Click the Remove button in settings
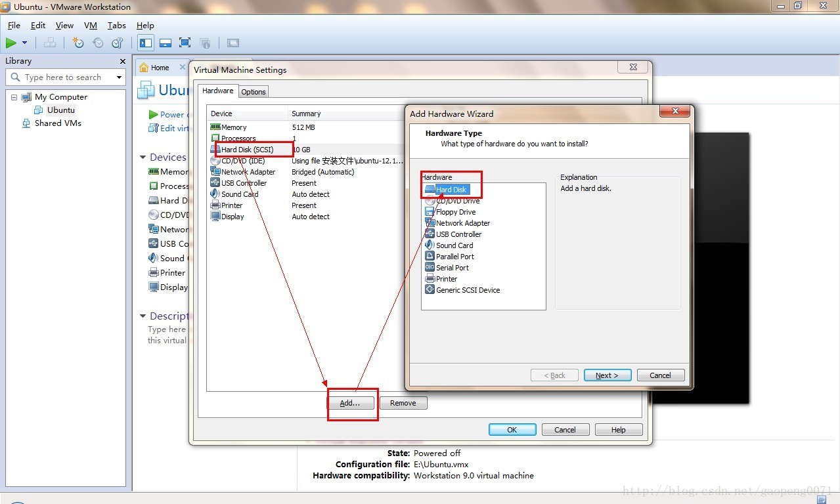Viewport: 840px width, 504px height. coord(403,403)
